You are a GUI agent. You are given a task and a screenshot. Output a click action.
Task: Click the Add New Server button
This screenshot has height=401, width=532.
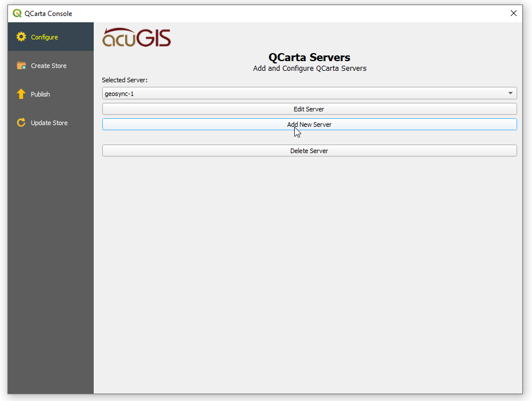(x=310, y=125)
